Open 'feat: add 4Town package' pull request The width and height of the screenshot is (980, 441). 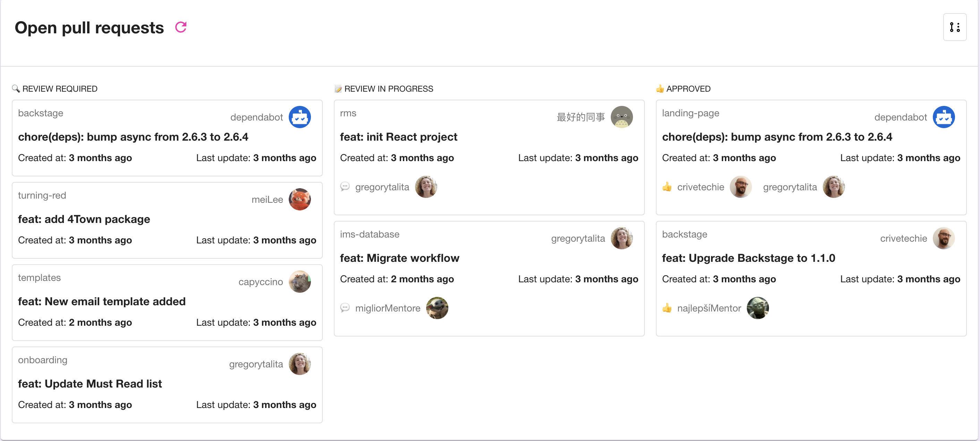tap(84, 219)
